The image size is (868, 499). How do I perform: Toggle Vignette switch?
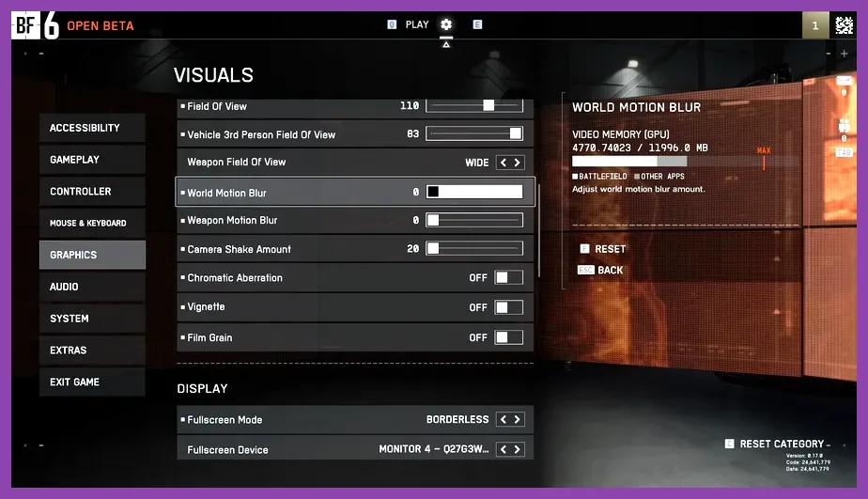(509, 307)
